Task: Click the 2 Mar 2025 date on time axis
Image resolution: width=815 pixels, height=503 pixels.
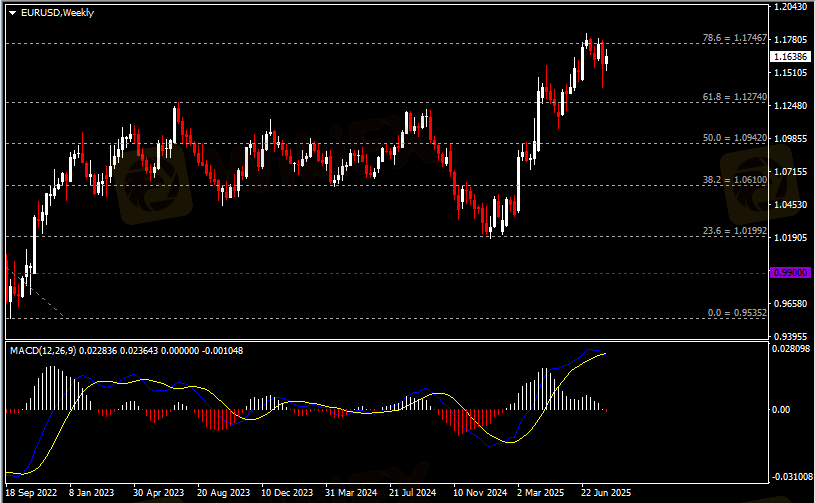Action: point(542,493)
